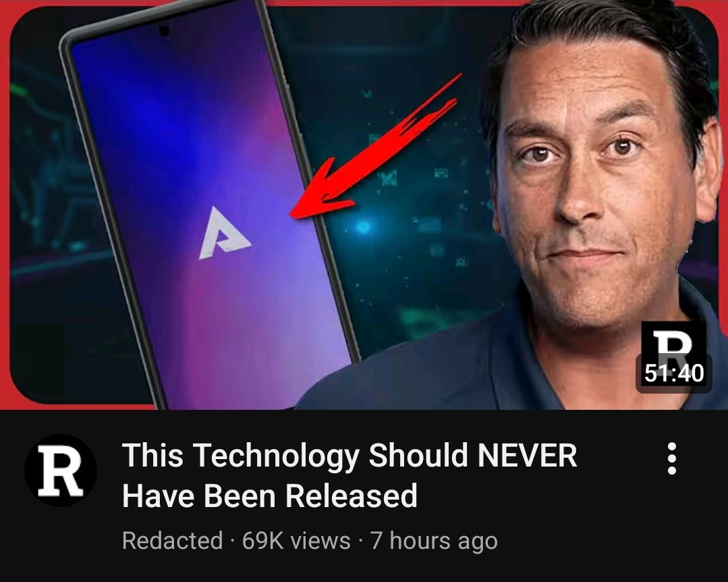Image resolution: width=728 pixels, height=582 pixels.
Task: Click the triangular A logo on the phone screen
Action: pos(224,234)
